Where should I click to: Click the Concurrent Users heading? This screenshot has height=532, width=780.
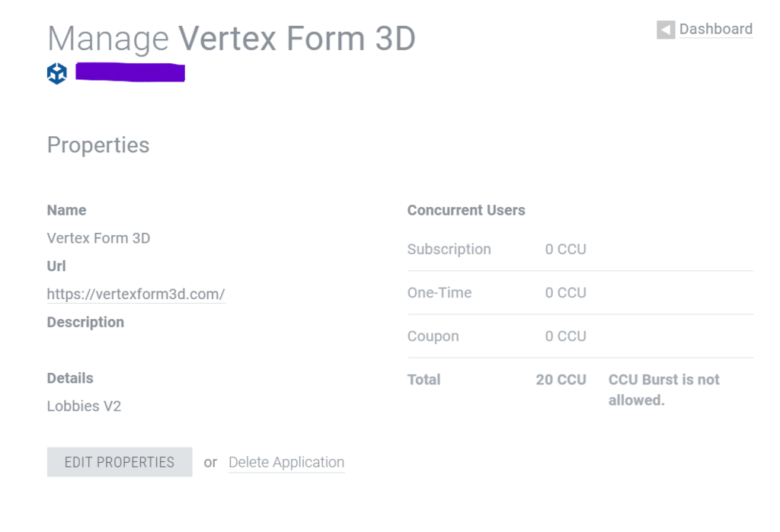click(x=466, y=210)
